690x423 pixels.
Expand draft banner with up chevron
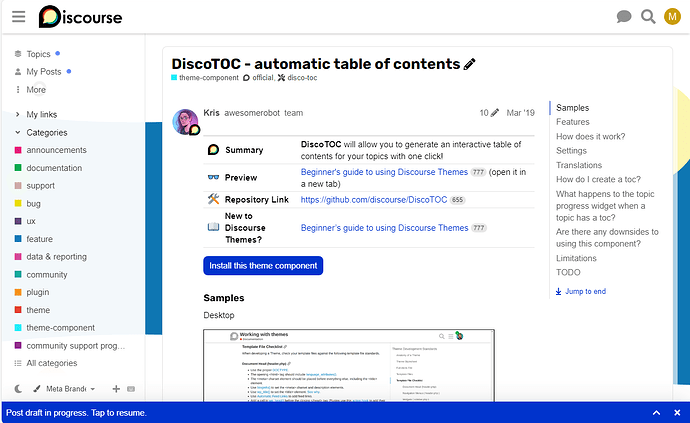[x=656, y=412]
